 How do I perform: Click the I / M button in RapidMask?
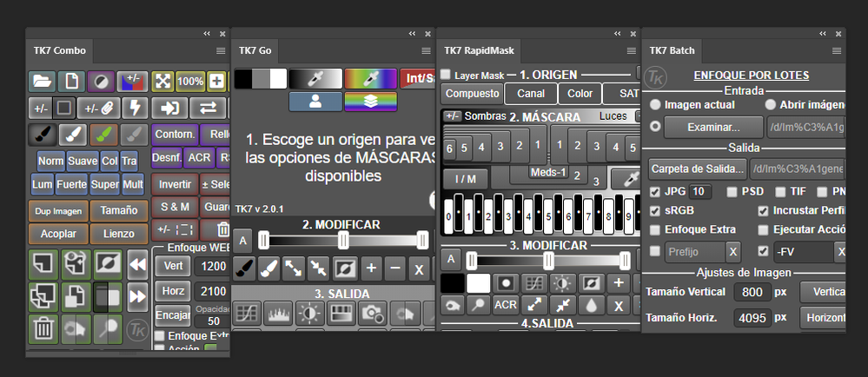pos(466,179)
